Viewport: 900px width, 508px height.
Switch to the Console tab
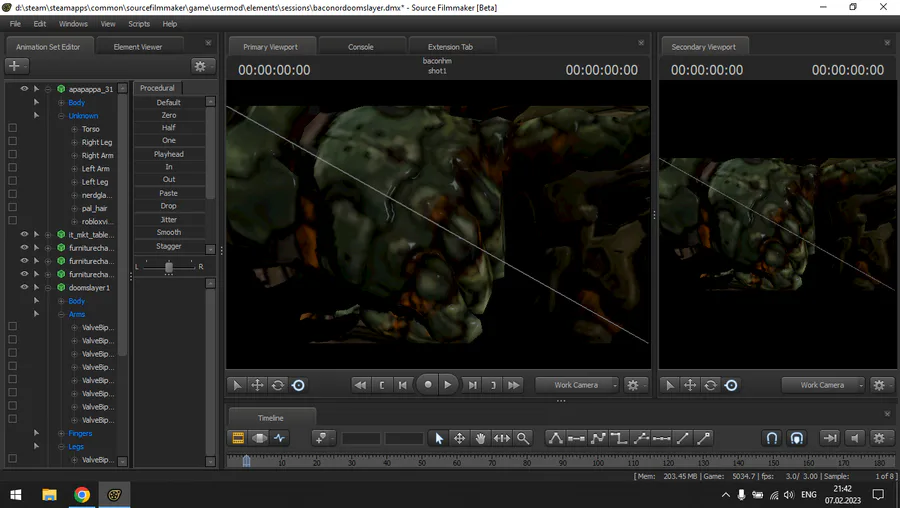pyautogui.click(x=361, y=47)
